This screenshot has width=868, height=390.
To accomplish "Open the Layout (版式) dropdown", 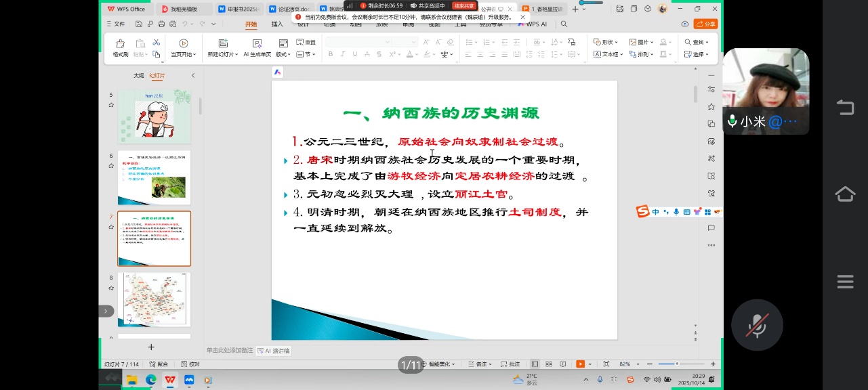I will (x=283, y=54).
